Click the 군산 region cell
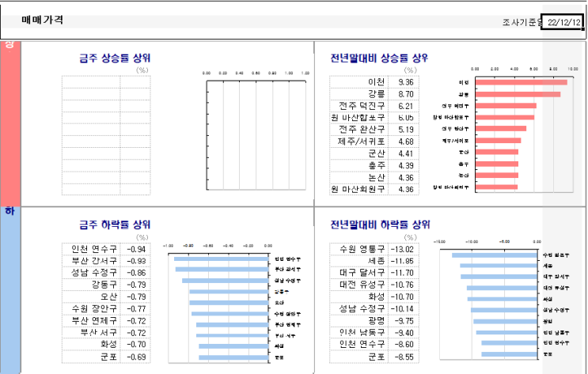This screenshot has width=588, height=374. pyautogui.click(x=358, y=153)
